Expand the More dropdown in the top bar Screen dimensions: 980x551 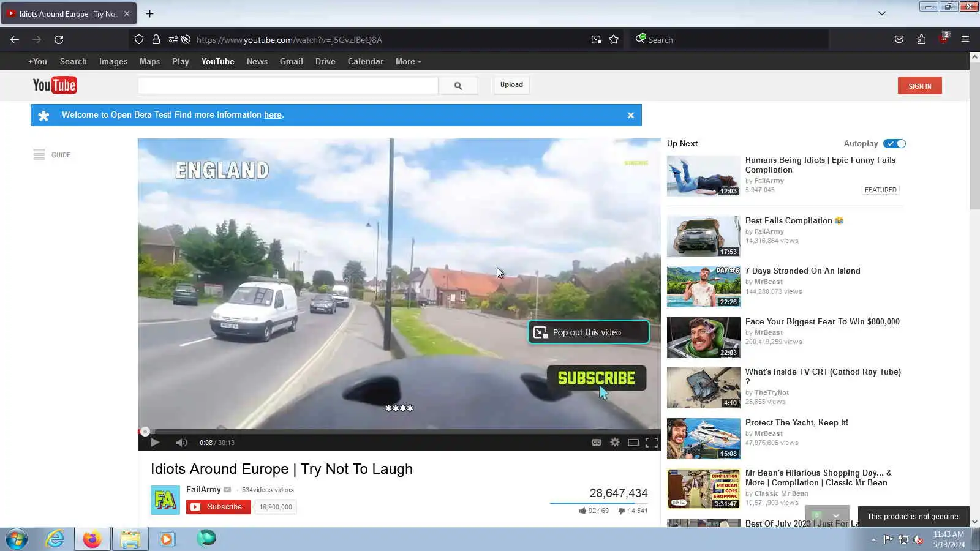[x=408, y=61]
